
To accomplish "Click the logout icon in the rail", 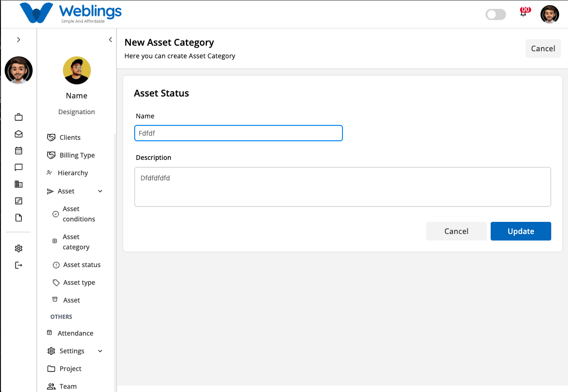I will pos(19,265).
